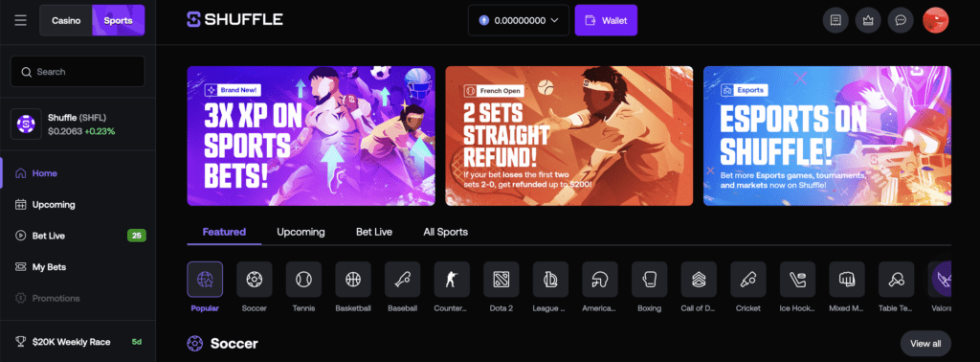Open the 2 Sets Straight Refund banner
Viewport: 980px width, 362px height.
pyautogui.click(x=568, y=136)
